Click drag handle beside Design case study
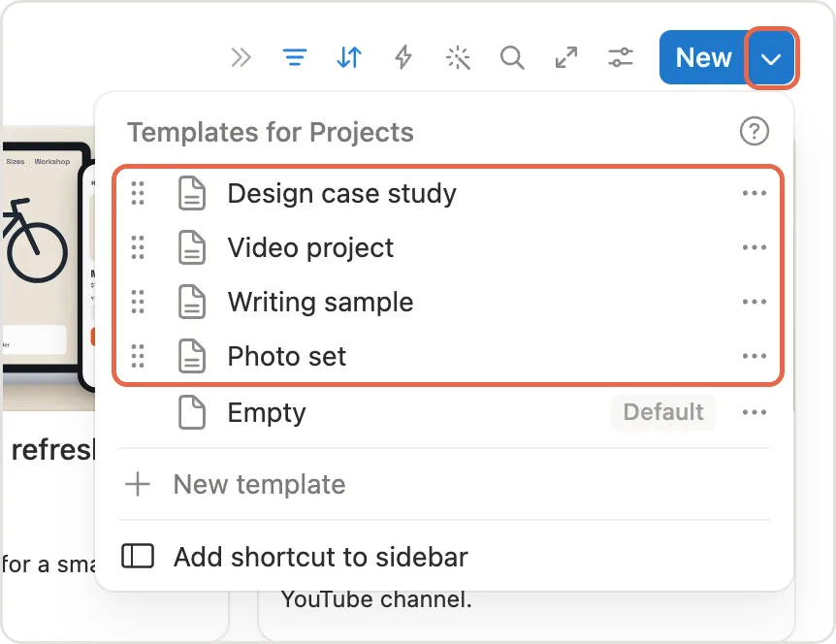This screenshot has width=836, height=644. coord(138,193)
